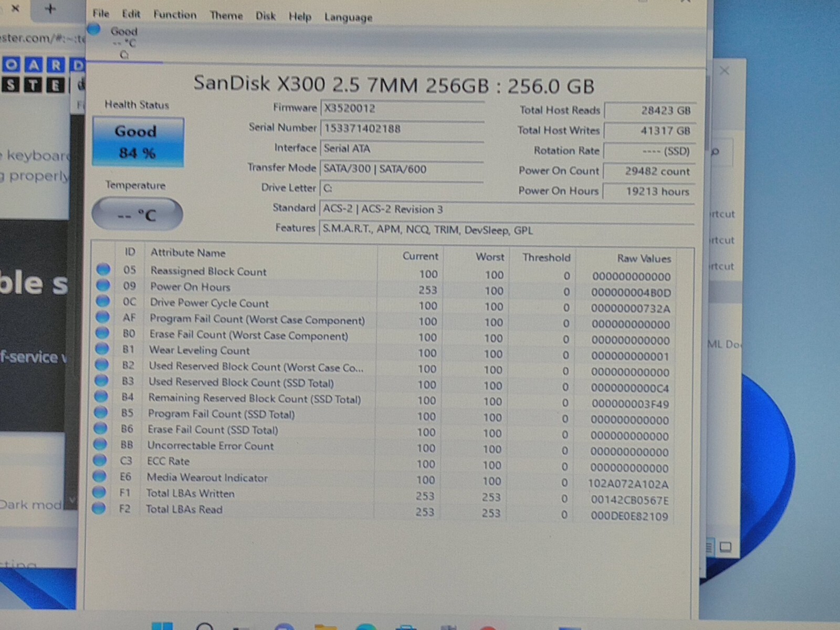Click the Features field
840x630 pixels.
tap(507, 230)
